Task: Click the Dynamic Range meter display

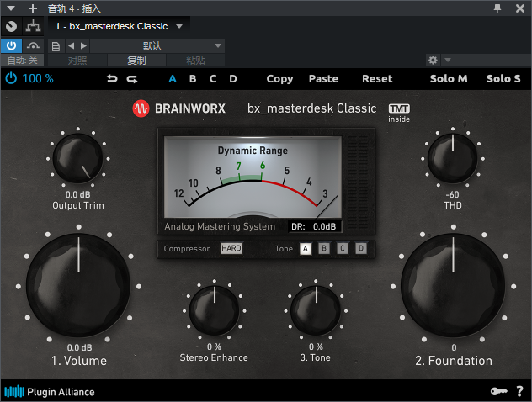Action: (253, 177)
